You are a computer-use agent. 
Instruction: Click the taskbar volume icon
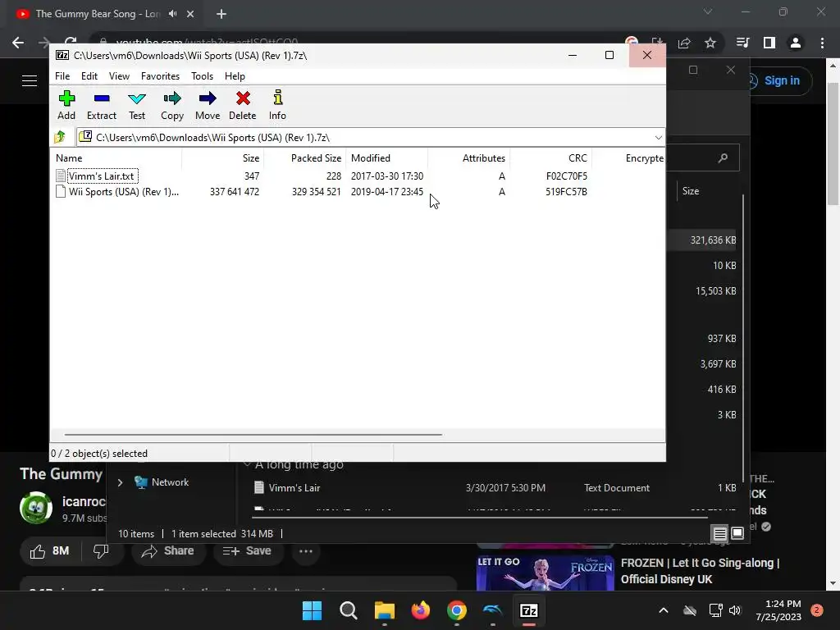(735, 610)
